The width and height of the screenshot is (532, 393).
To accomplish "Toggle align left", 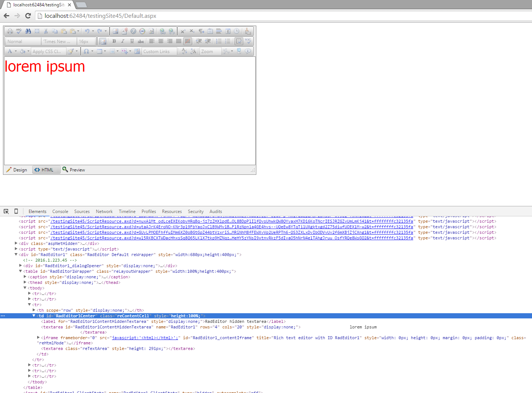I will 152,41.
